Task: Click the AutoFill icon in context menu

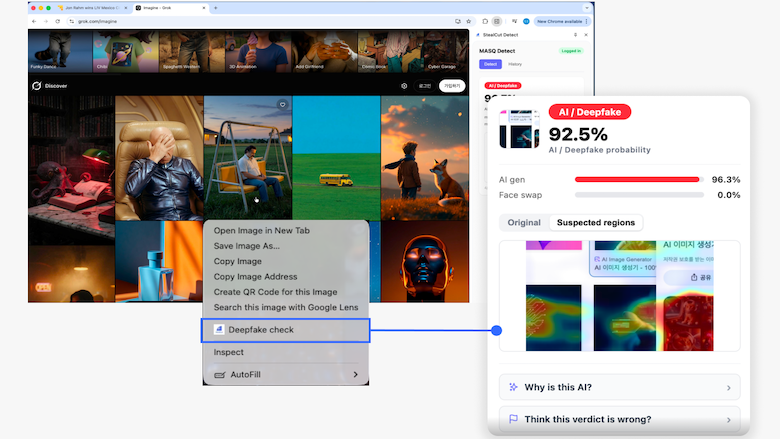Action: pos(220,374)
